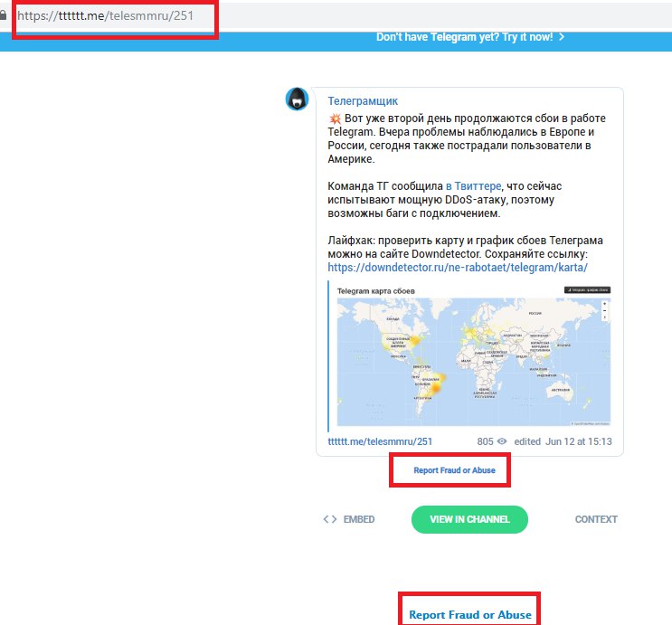Image resolution: width=672 pixels, height=625 pixels.
Task: Click the map's zoom in plus control
Action: (605, 304)
